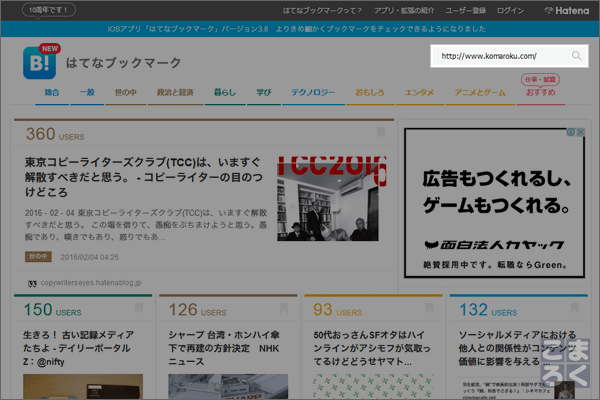This screenshot has width=600, height=400.
Task: Click the 仕事・就職 bubble above おすすめ
Action: 540,80
